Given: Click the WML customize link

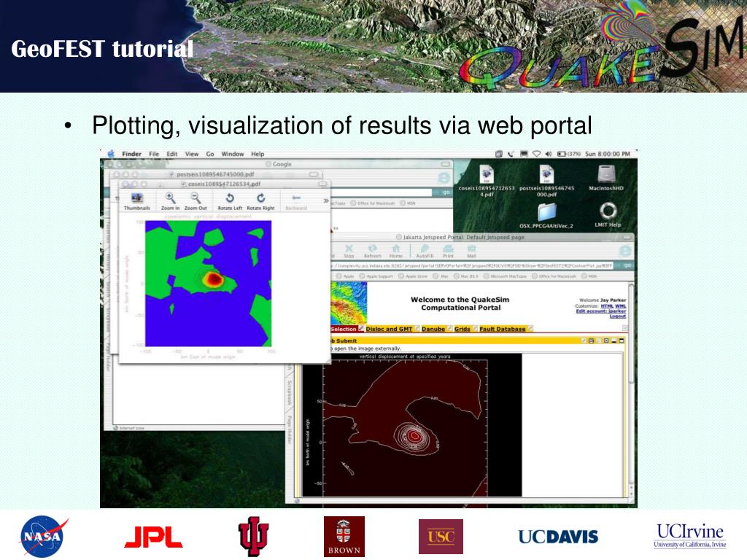Looking at the screenshot, I should click(620, 306).
